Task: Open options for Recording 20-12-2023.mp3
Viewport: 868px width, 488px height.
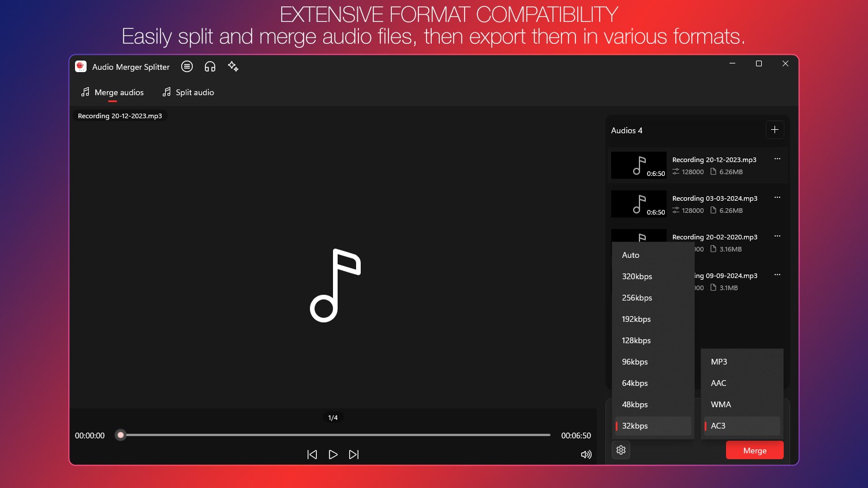Action: click(x=777, y=159)
